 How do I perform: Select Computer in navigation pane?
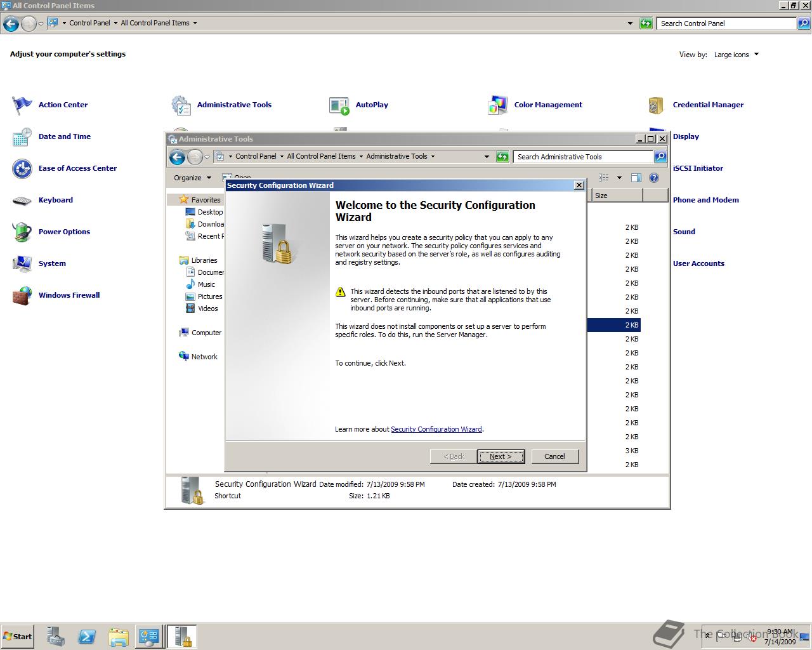(x=206, y=333)
